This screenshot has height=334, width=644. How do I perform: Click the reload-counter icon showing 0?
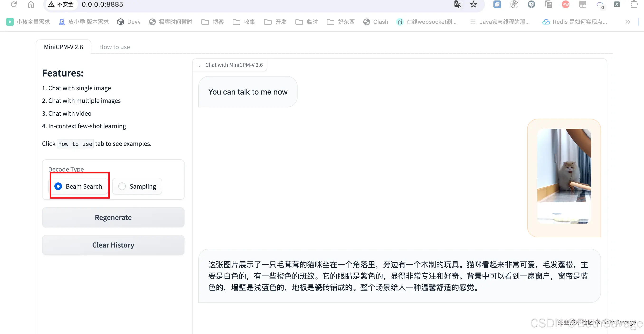pyautogui.click(x=600, y=4)
